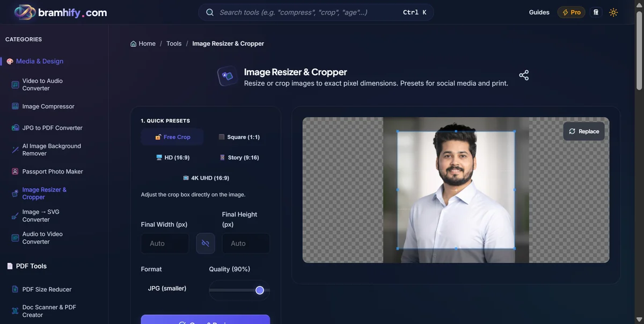The width and height of the screenshot is (644, 324).
Task: Select the Story (9:16) preset
Action: (x=239, y=157)
